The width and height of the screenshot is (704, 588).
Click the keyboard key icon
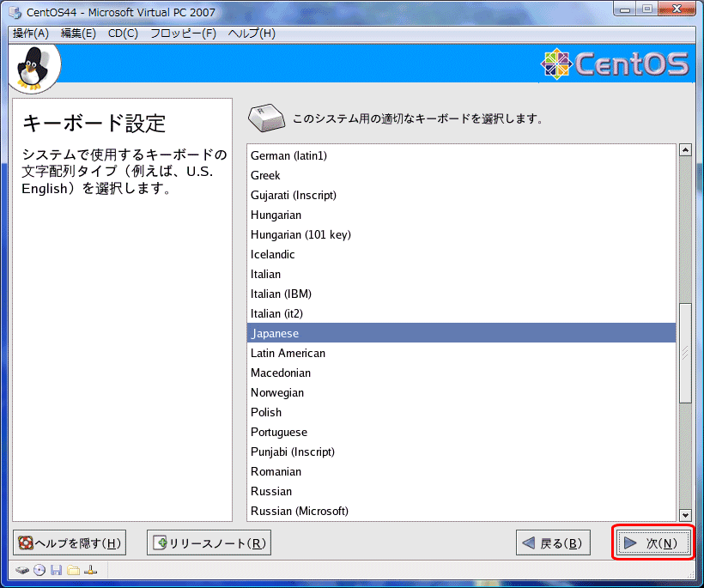pyautogui.click(x=266, y=118)
